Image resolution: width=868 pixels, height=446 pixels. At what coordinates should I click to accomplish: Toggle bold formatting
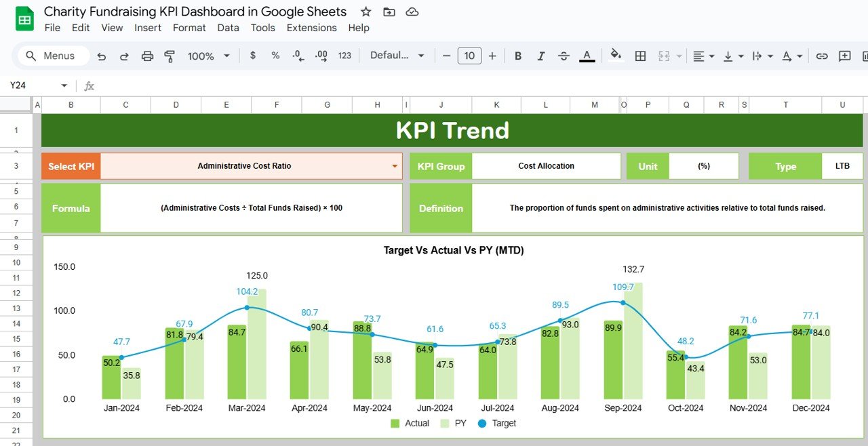[518, 56]
